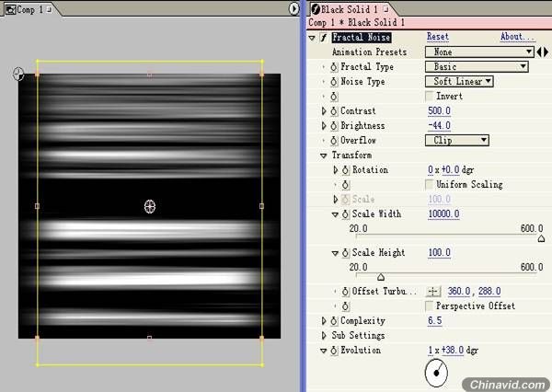Open the Fractal Type dropdown showing Basic
The height and width of the screenshot is (392, 552).
point(477,66)
